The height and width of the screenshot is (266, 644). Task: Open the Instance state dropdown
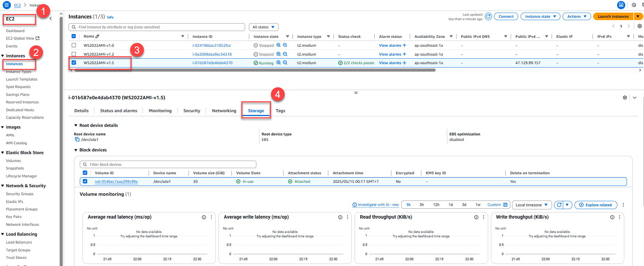tap(540, 16)
